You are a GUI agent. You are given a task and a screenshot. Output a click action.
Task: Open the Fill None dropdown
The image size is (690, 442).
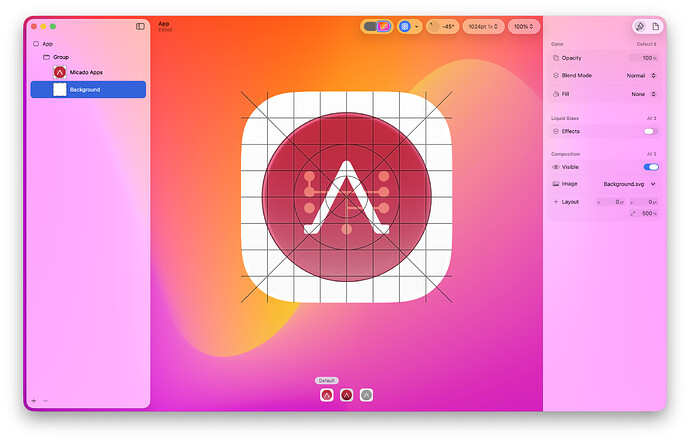click(643, 94)
